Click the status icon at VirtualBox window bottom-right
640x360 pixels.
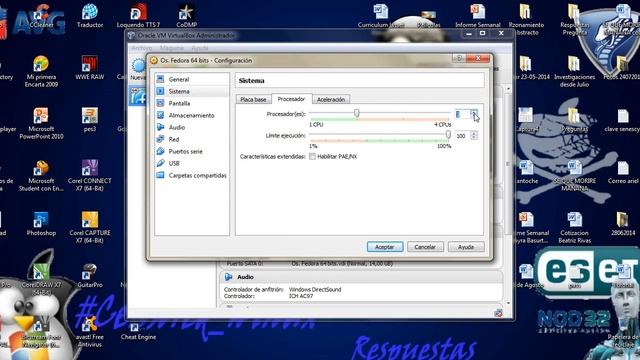tap(498, 313)
